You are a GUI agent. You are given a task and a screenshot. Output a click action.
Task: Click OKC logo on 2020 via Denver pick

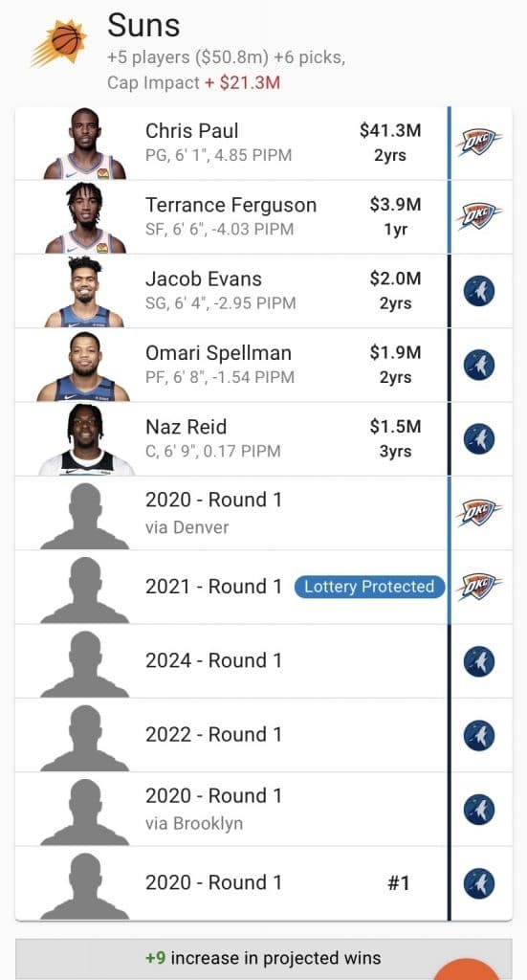click(x=479, y=513)
